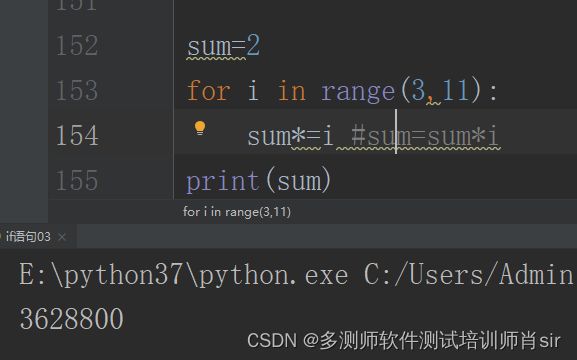Click the 'sum*=i' statement
Viewport: 577px width, 360px height.
pyautogui.click(x=290, y=136)
